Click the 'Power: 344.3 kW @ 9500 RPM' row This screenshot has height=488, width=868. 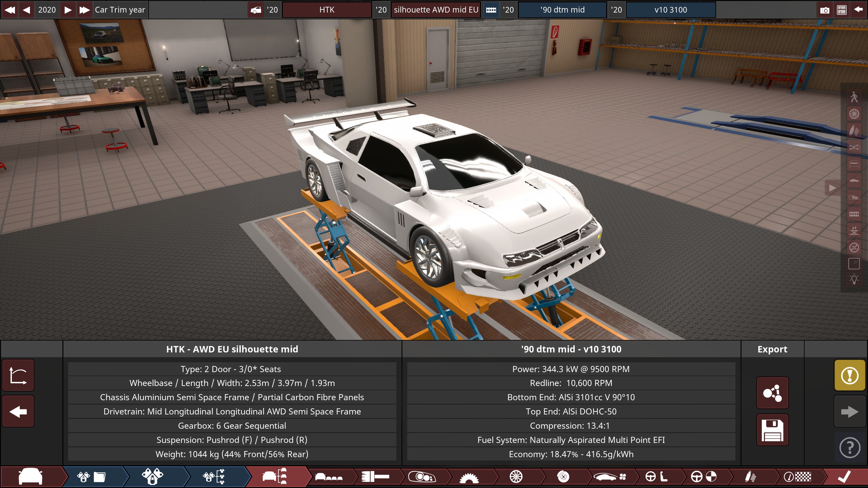pyautogui.click(x=571, y=369)
